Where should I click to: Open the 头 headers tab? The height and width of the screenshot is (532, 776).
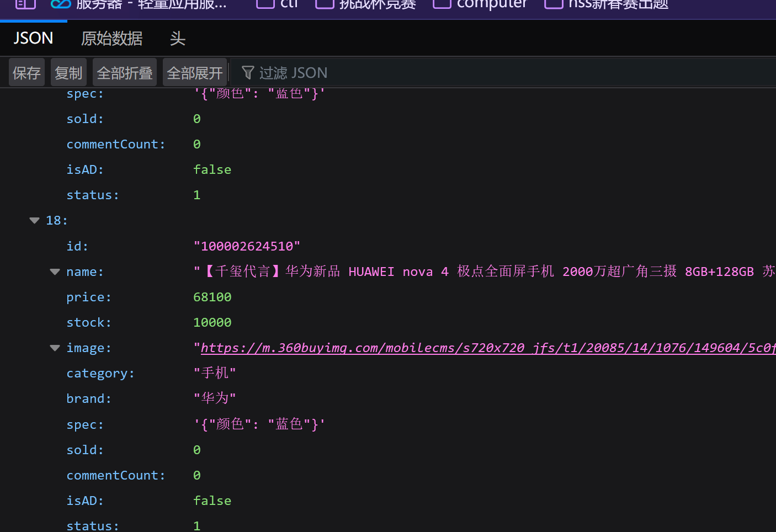coord(177,38)
